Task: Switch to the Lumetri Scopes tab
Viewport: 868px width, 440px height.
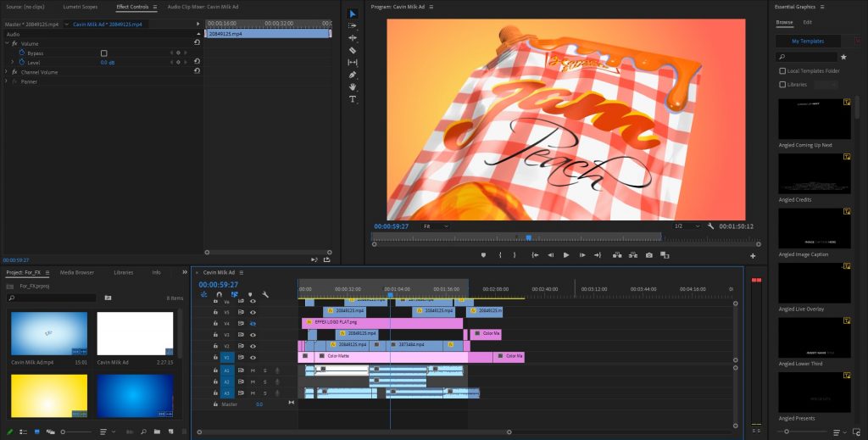Action: pyautogui.click(x=81, y=7)
